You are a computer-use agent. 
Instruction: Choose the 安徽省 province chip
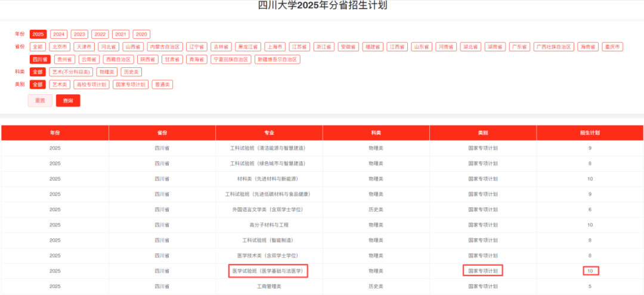point(349,46)
